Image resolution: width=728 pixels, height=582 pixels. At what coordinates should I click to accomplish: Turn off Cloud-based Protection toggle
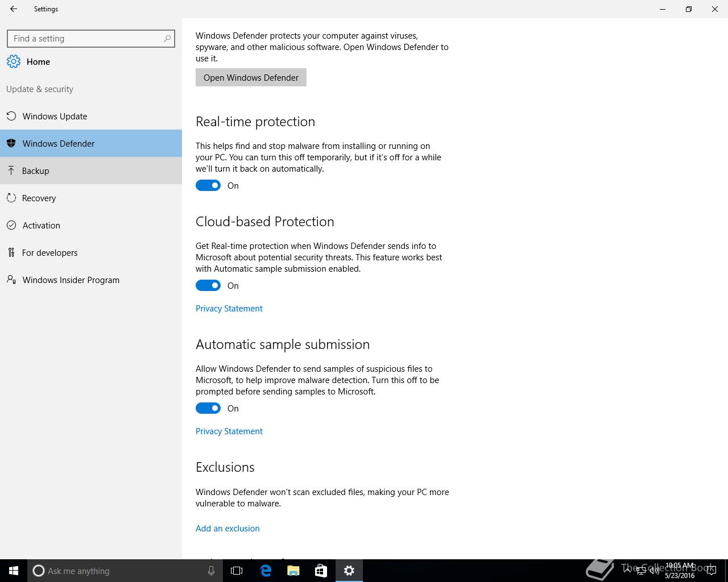point(208,285)
